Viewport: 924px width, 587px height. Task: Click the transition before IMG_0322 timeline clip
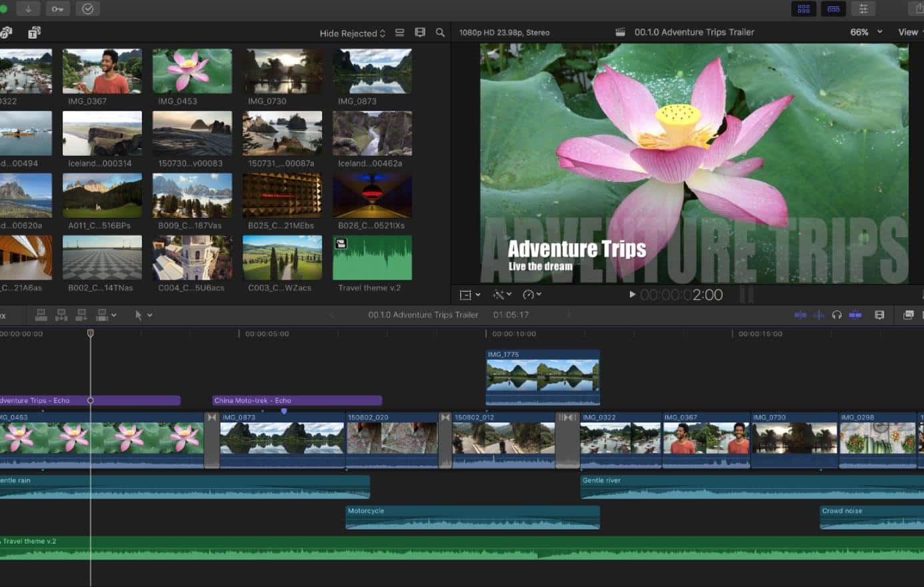[567, 440]
